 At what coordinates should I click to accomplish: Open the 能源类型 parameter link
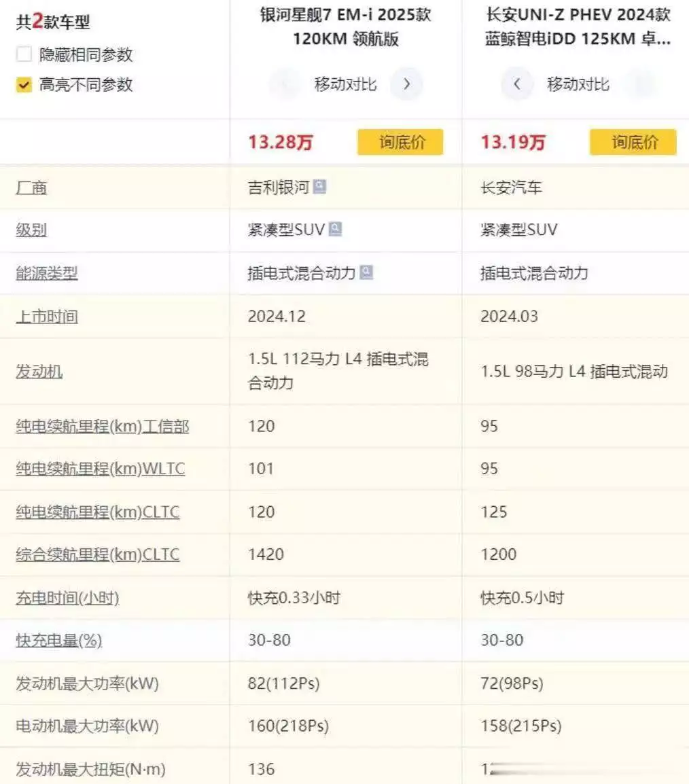47,273
